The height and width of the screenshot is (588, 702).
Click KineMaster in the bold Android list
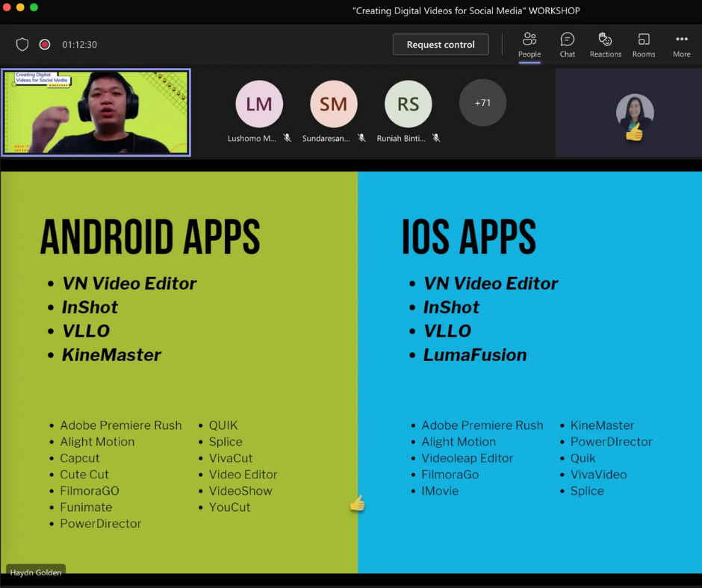[111, 355]
